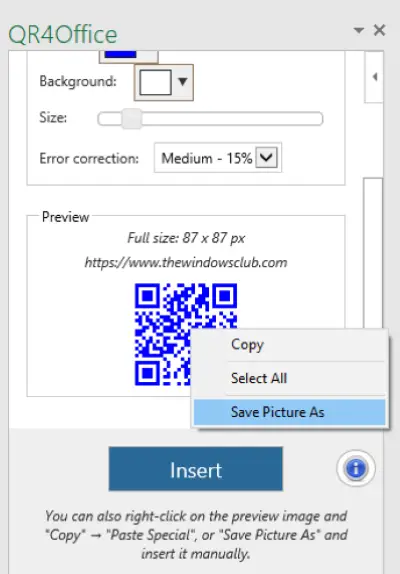The height and width of the screenshot is (574, 400).
Task: Click the blue foreground color swatch
Action: 120,54
